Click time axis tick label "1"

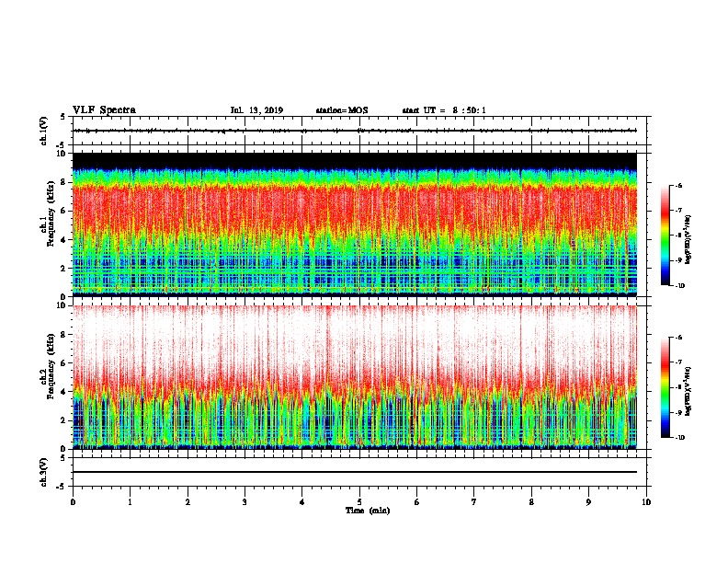[130, 502]
